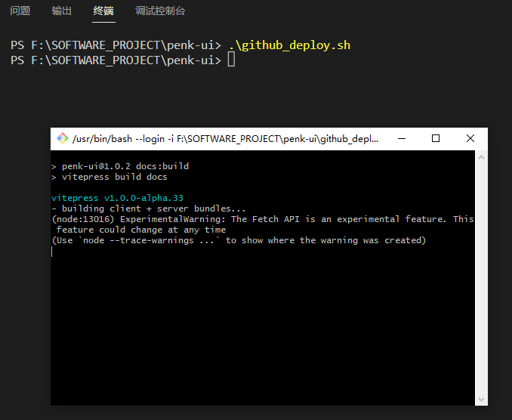Focus the VS Code terminal cursor block
512x420 pixels.
tap(231, 60)
